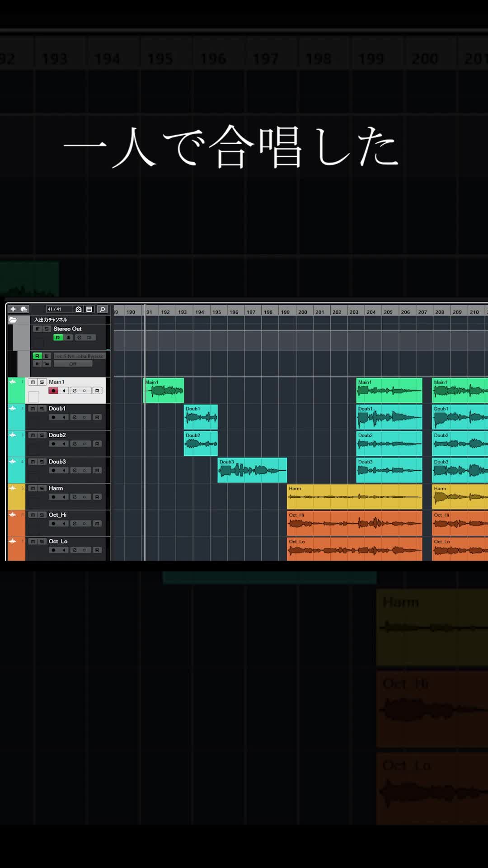Open edit channel settings for Doub1

click(75, 417)
